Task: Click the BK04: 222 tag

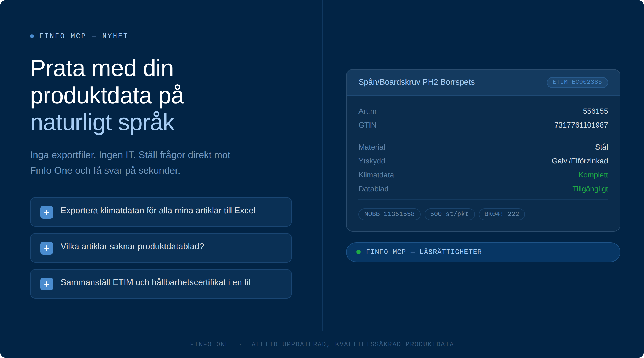Action: click(502, 214)
